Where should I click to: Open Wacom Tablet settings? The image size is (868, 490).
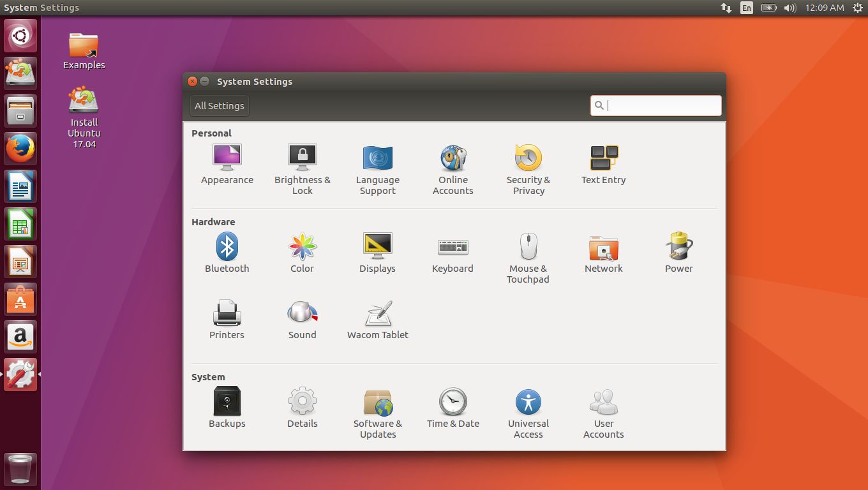click(378, 320)
